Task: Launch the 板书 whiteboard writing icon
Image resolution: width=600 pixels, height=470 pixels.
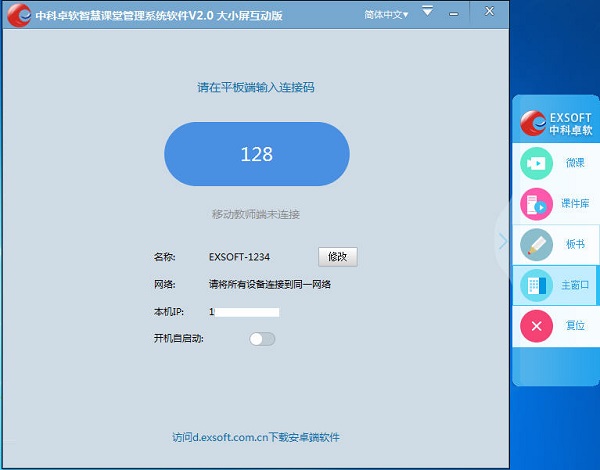Action: point(536,245)
